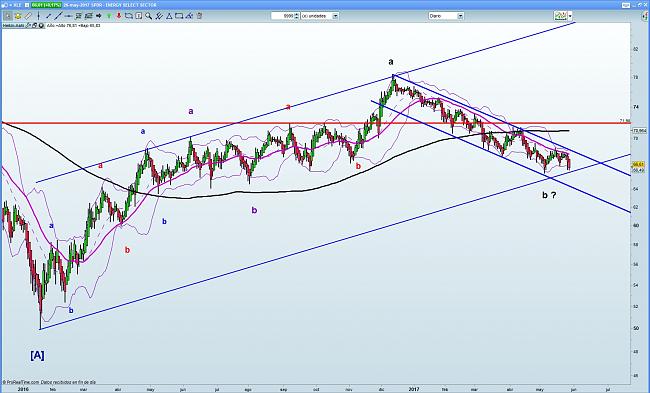Click the units quantity stepper arrows
Image resolution: width=650 pixels, height=393 pixels.
click(296, 16)
